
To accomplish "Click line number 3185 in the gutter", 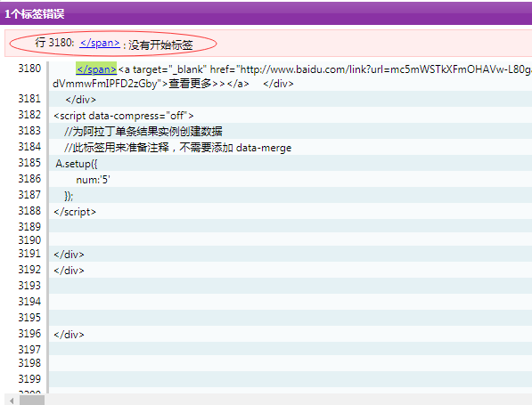I will pos(29,163).
